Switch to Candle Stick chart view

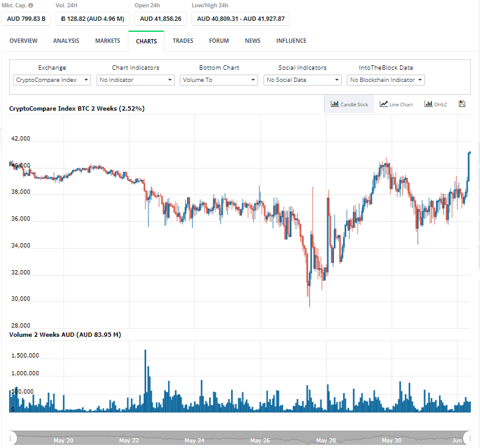tap(349, 105)
